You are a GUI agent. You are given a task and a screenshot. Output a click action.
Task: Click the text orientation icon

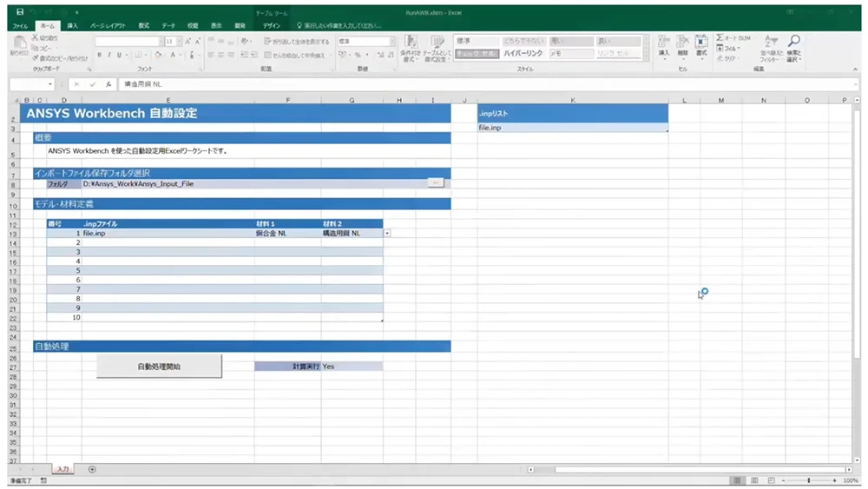[x=245, y=41]
